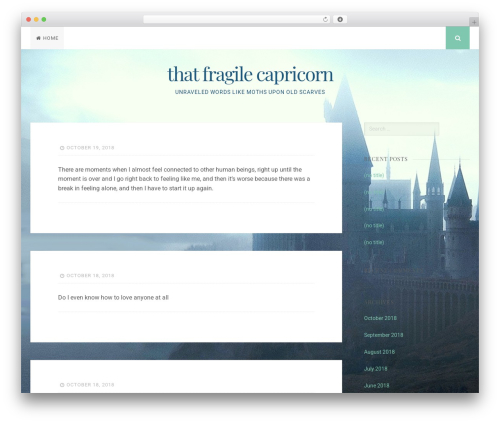Open the search icon in the green box

coord(457,38)
